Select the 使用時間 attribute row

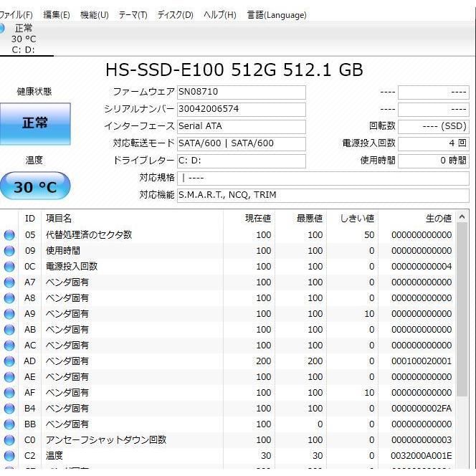pos(228,251)
